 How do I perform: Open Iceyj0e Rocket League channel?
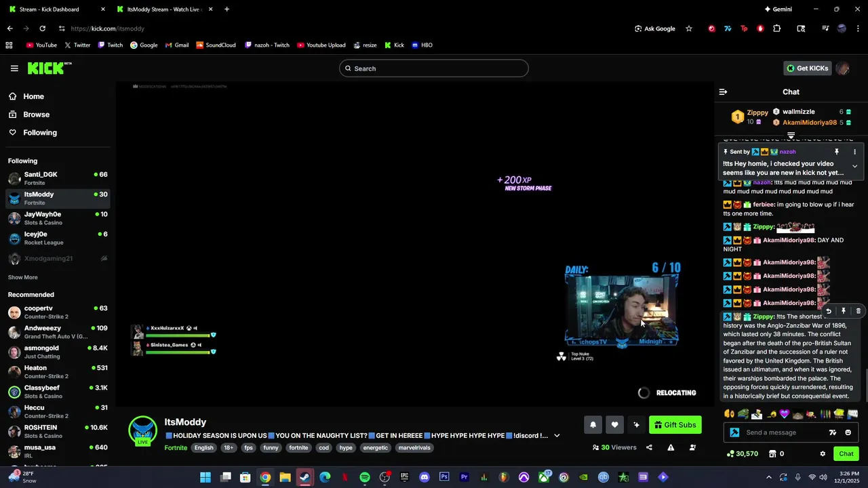click(57, 238)
